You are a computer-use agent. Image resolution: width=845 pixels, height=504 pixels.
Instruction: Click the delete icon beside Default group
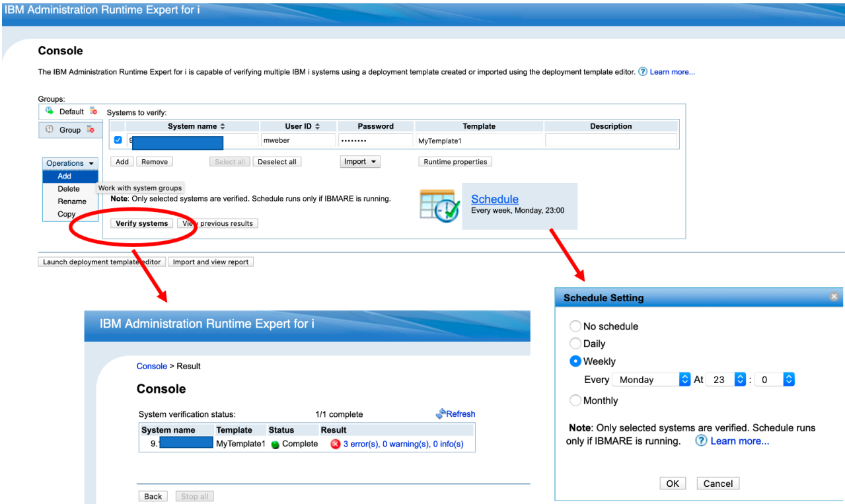[93, 112]
